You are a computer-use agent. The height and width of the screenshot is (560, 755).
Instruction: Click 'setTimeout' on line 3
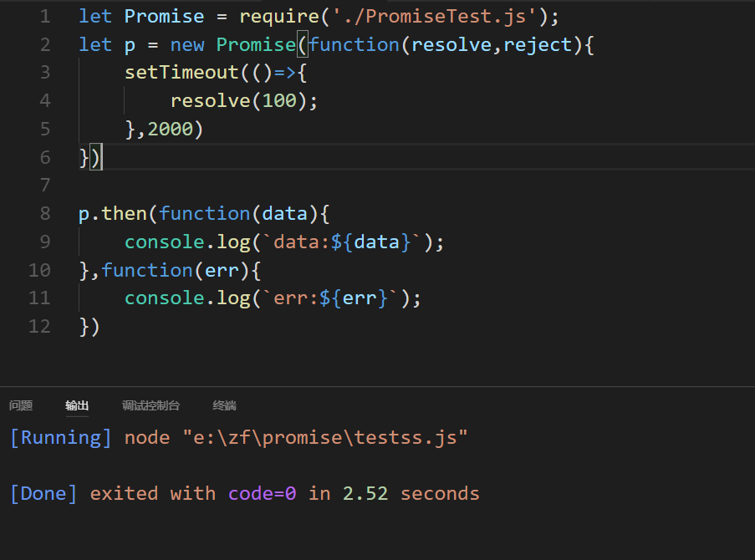point(181,73)
